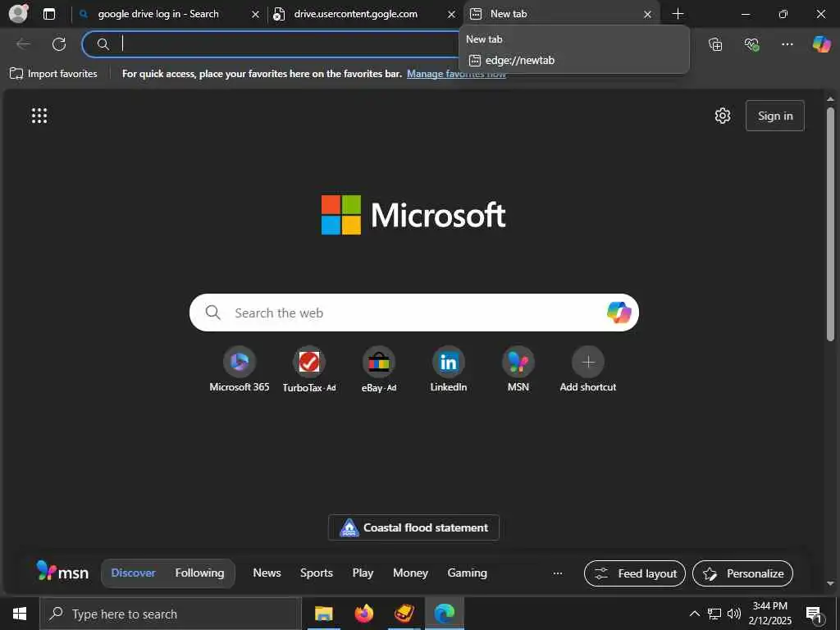Open the app launcher grid icon
The image size is (840, 630).
pyautogui.click(x=39, y=116)
